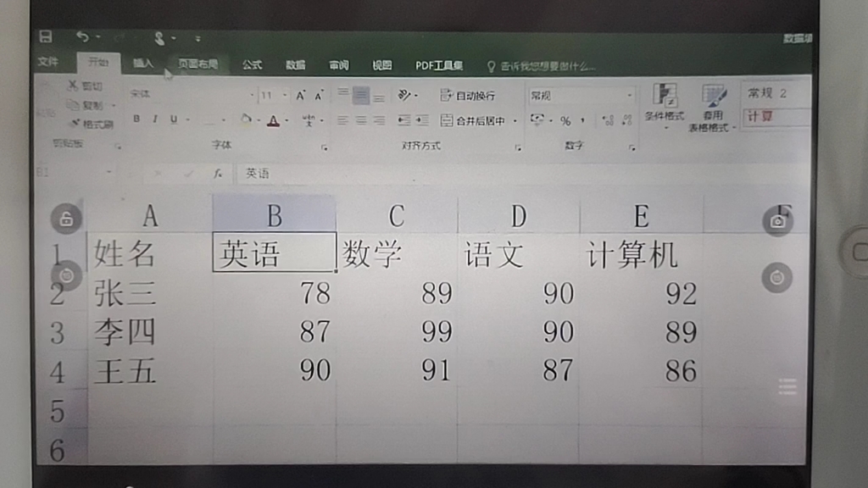Open the number format (常规) dropdown
The width and height of the screenshot is (868, 488).
[x=629, y=95]
